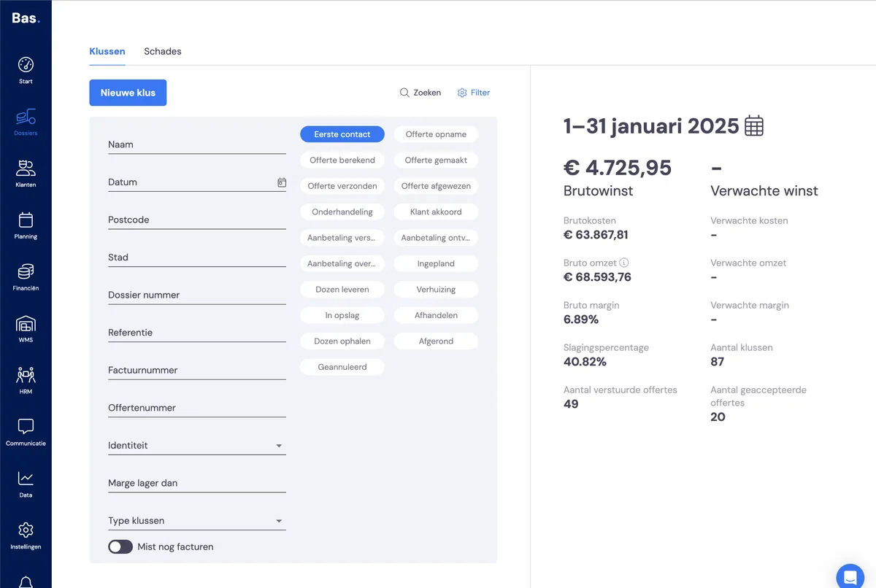Toggle In opslag status chip
Viewport: 876px width, 588px height.
(342, 315)
